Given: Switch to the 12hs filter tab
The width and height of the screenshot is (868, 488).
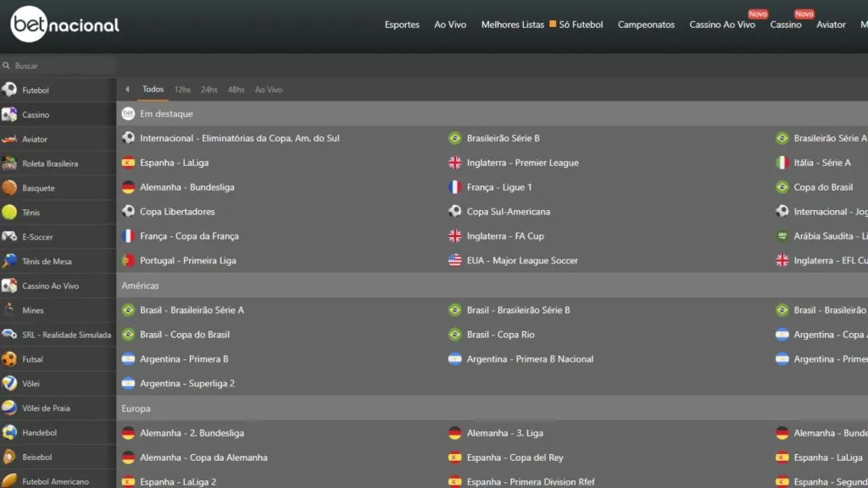Looking at the screenshot, I should point(182,90).
